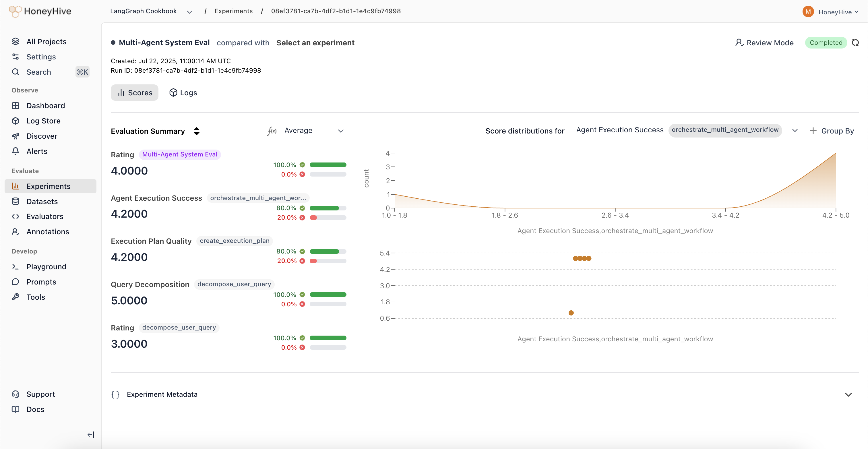Select the Scores tab
The height and width of the screenshot is (449, 868).
click(134, 93)
